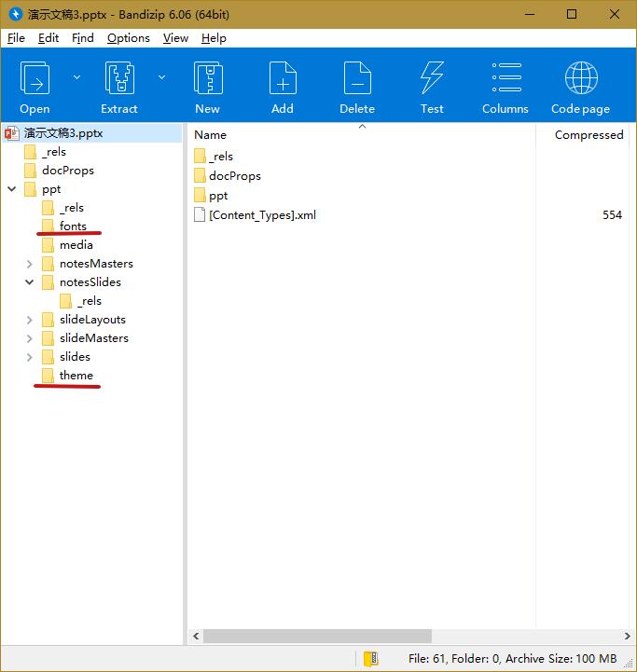
Task: Click the Add files toolbar icon
Action: pos(283,79)
